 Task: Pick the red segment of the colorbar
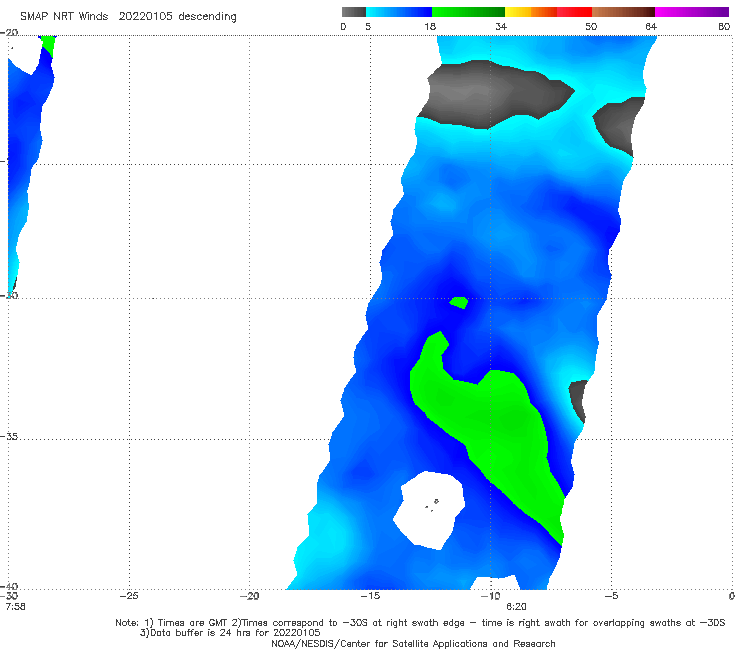click(574, 12)
